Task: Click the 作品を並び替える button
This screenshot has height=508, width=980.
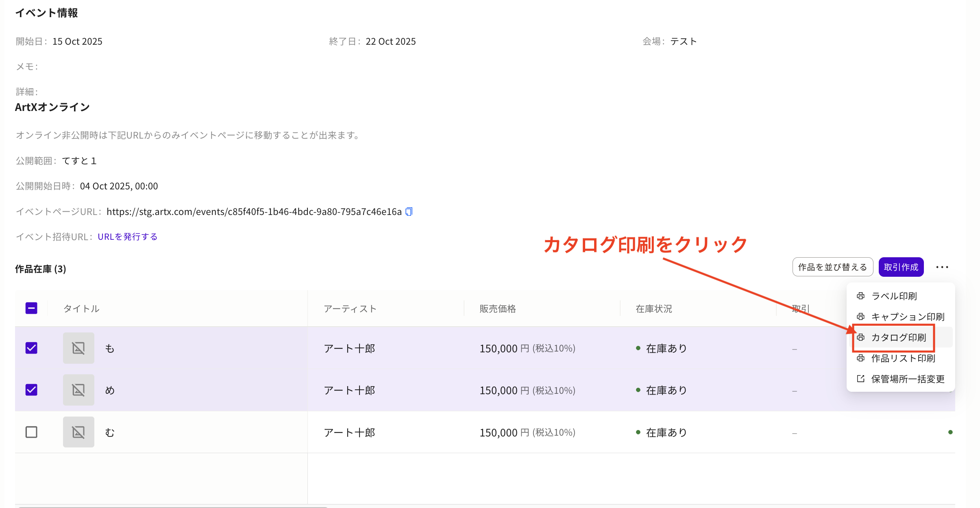Action: tap(832, 267)
